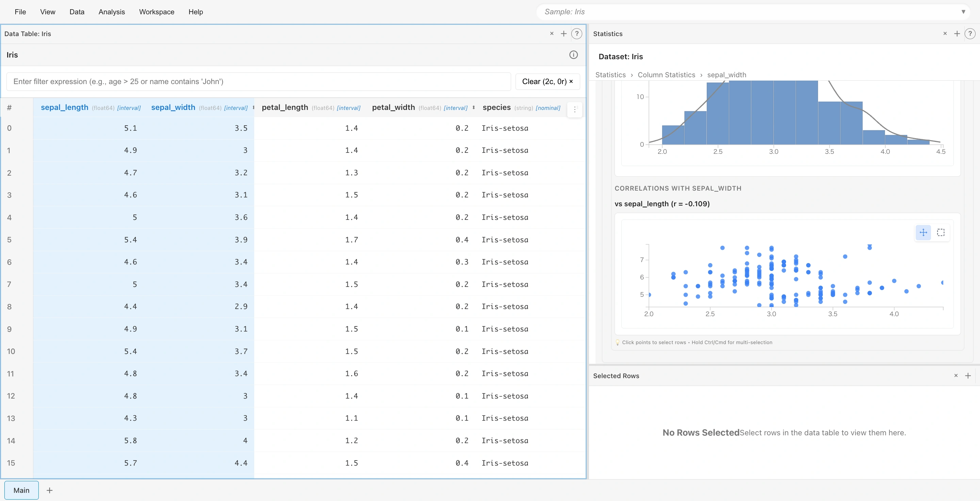Screen dimensions: 980x501
Task: Switch to box selection tool on scatter plot
Action: [941, 232]
